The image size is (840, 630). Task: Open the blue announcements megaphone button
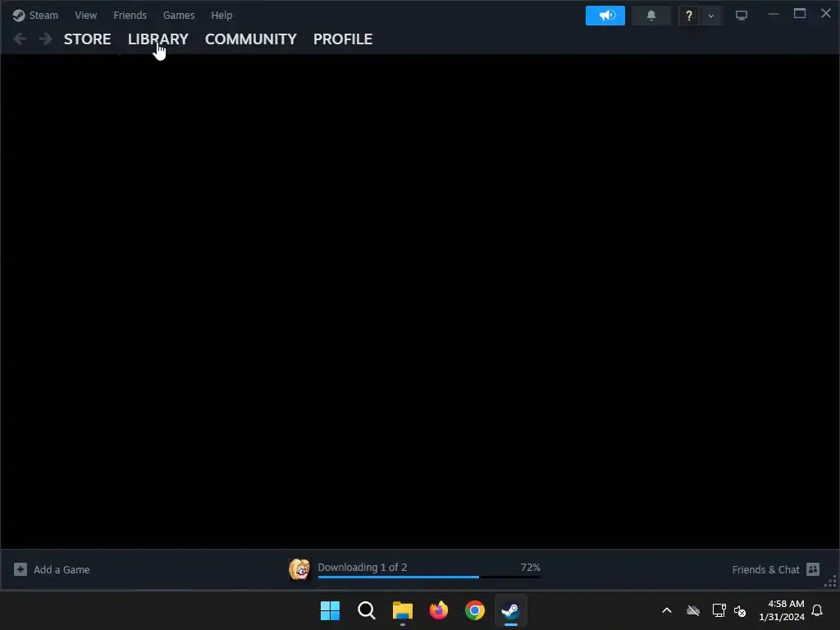point(605,16)
